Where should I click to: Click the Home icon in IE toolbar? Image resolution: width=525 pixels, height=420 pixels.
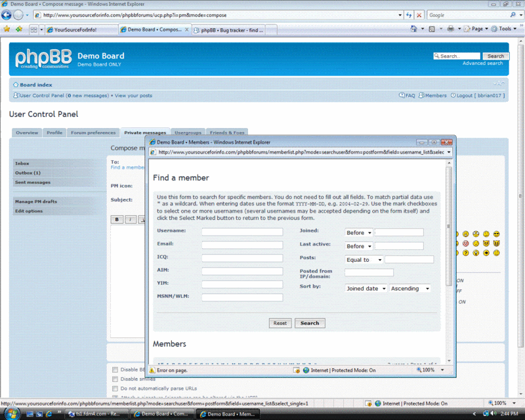pos(414,29)
